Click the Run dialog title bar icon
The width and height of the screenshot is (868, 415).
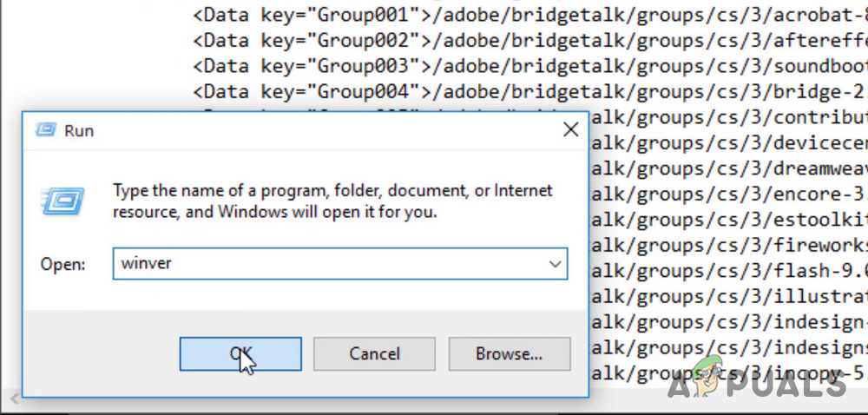point(44,130)
